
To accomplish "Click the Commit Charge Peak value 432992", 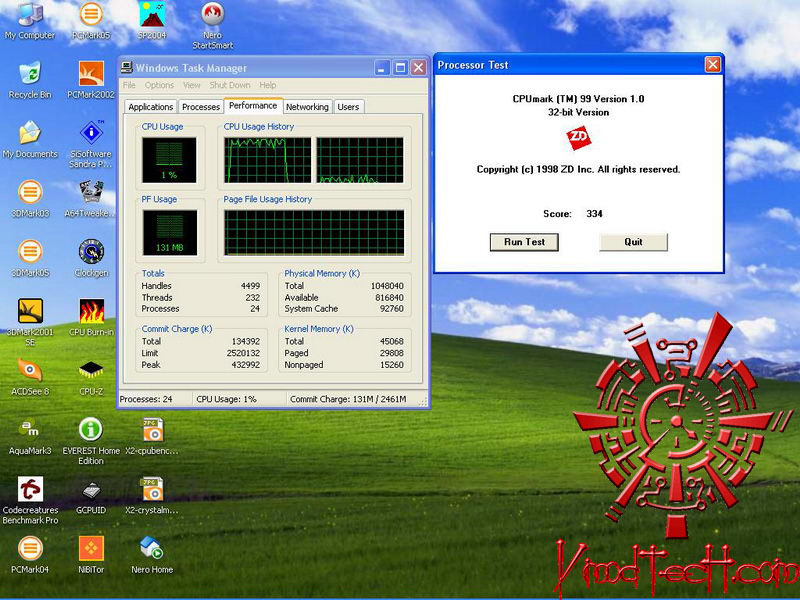I will click(x=246, y=365).
